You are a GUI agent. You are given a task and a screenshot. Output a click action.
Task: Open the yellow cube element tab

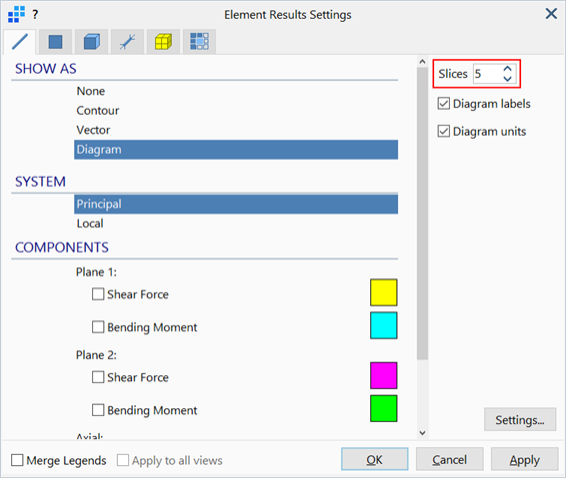(x=163, y=42)
